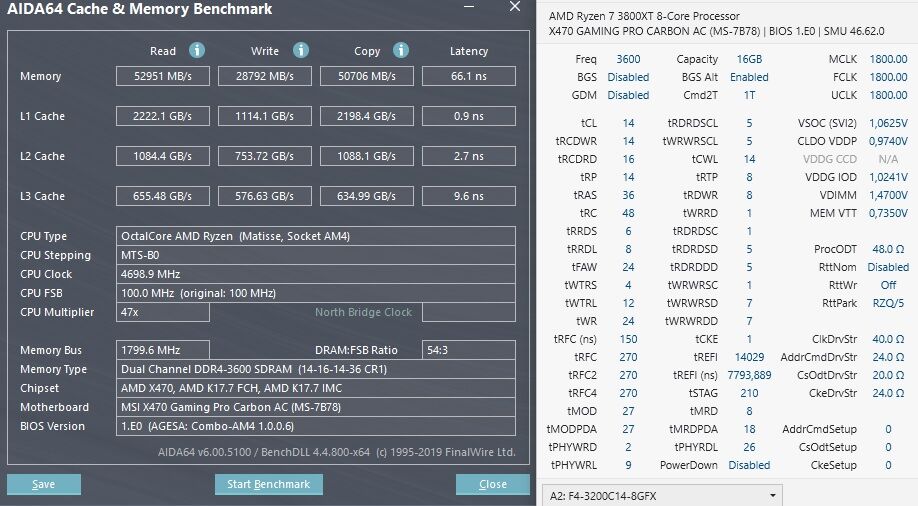Click the L1 Cache Read value field
918x506 pixels.
tap(162, 116)
